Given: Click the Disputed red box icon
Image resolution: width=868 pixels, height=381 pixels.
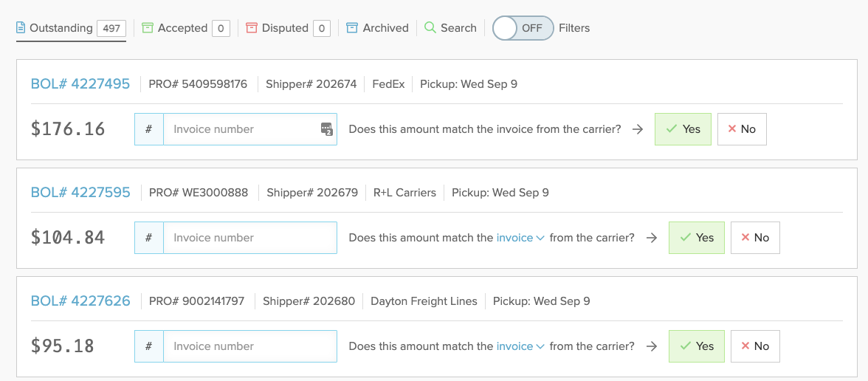Looking at the screenshot, I should click(x=252, y=28).
